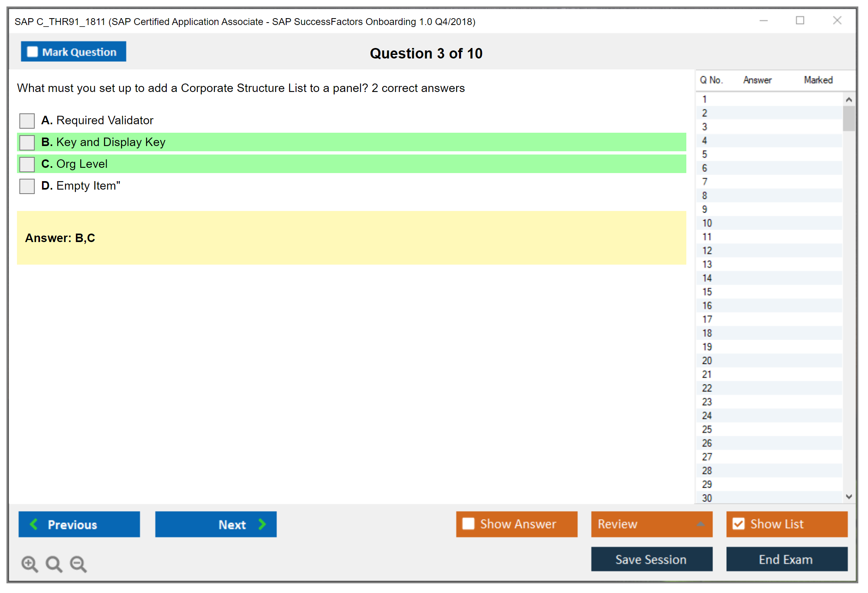The height and width of the screenshot is (593, 868).
Task: Maximize the exam window
Action: 800,21
